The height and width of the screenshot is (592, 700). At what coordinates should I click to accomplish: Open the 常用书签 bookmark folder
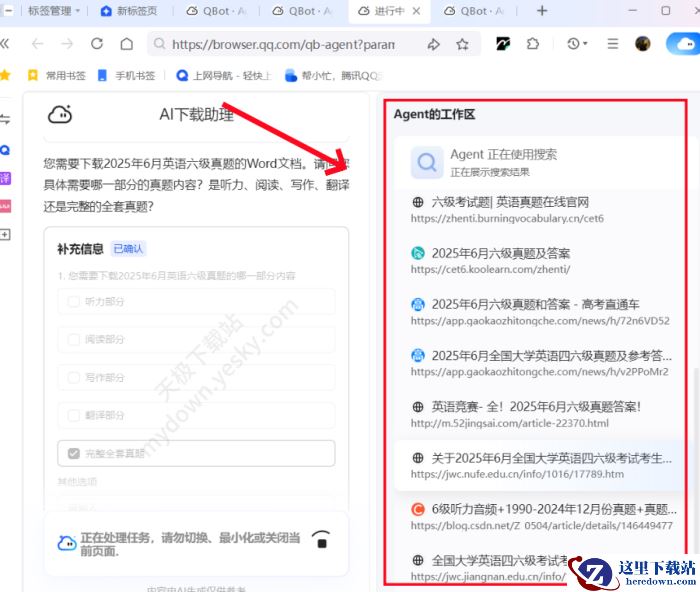click(x=57, y=75)
